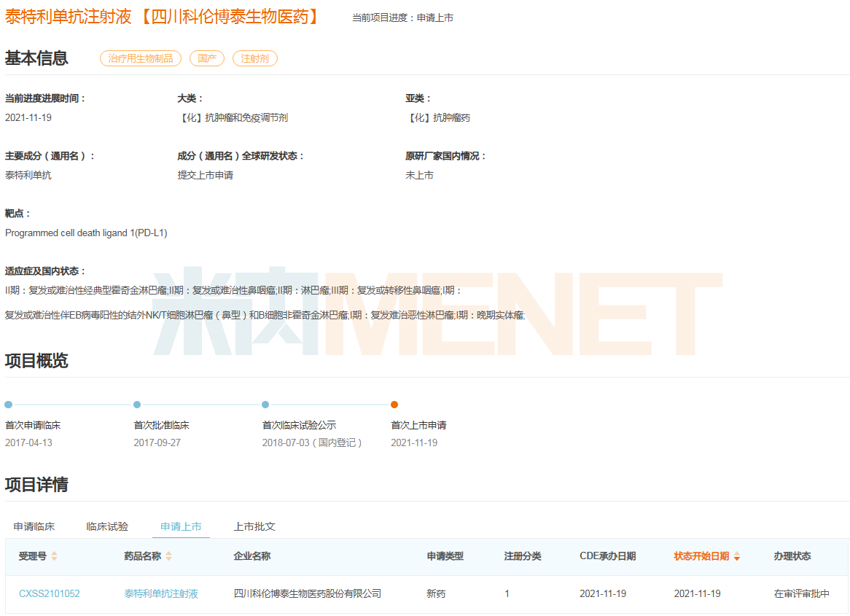Click the 治疗用生物制品 tag
This screenshot has width=850, height=616.
141,58
